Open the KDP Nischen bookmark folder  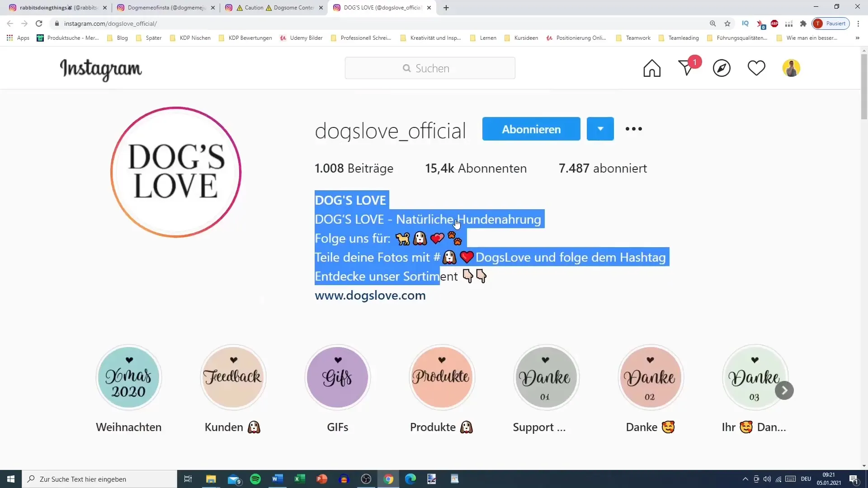[x=190, y=38]
